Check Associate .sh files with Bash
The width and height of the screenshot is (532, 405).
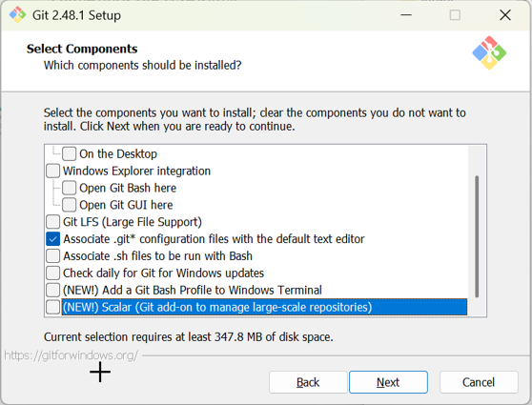pyautogui.click(x=53, y=255)
